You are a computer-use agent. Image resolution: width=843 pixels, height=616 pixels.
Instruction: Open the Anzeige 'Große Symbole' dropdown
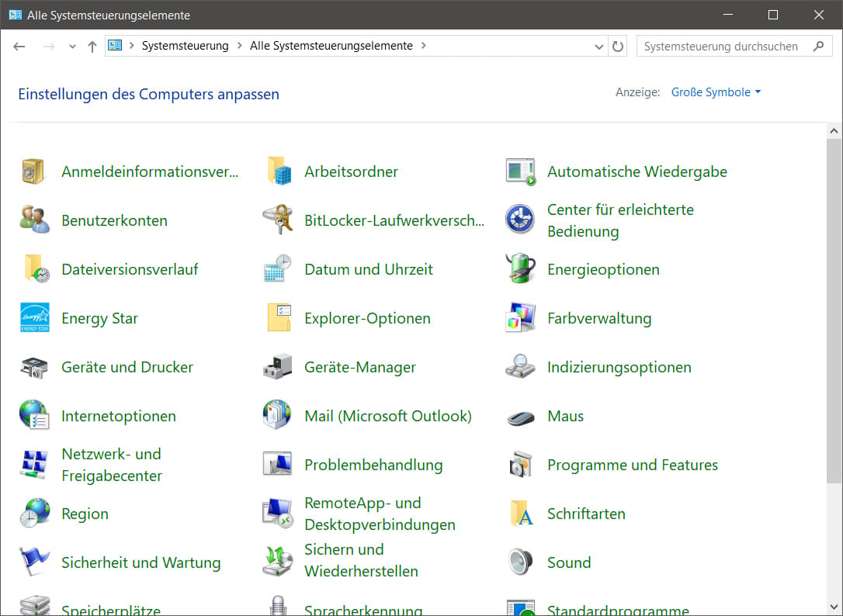click(716, 92)
